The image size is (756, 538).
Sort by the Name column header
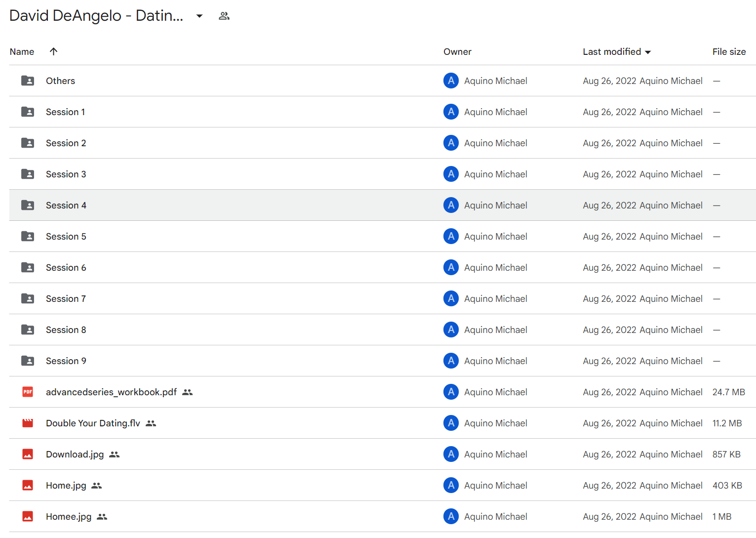(22, 52)
